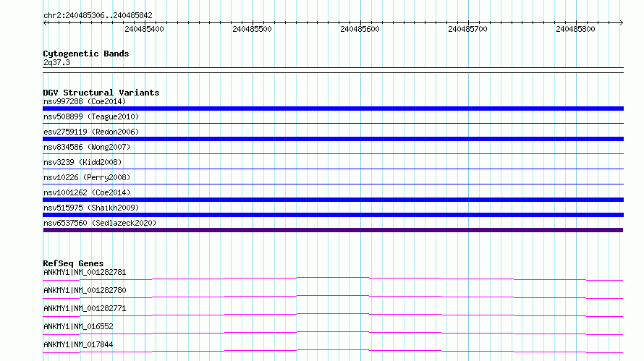Open transcript ANKMY1|NM_001282780 label

85,290
